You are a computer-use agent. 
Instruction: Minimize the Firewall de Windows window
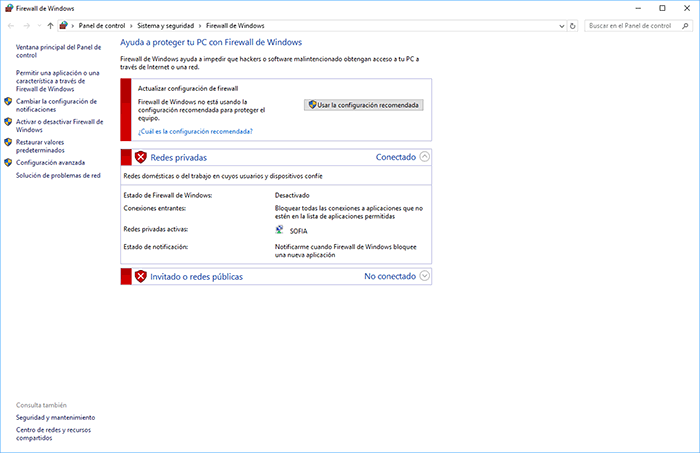pyautogui.click(x=638, y=8)
